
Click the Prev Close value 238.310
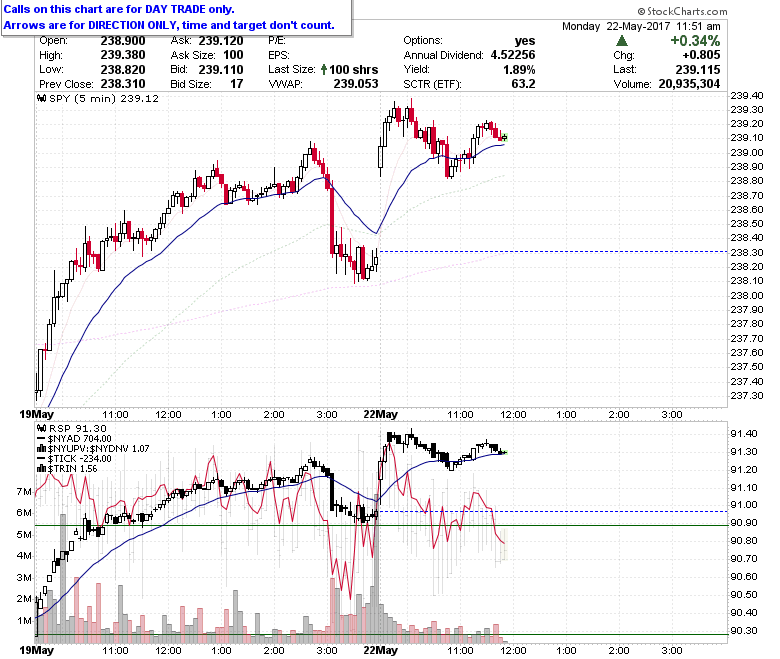[x=123, y=84]
